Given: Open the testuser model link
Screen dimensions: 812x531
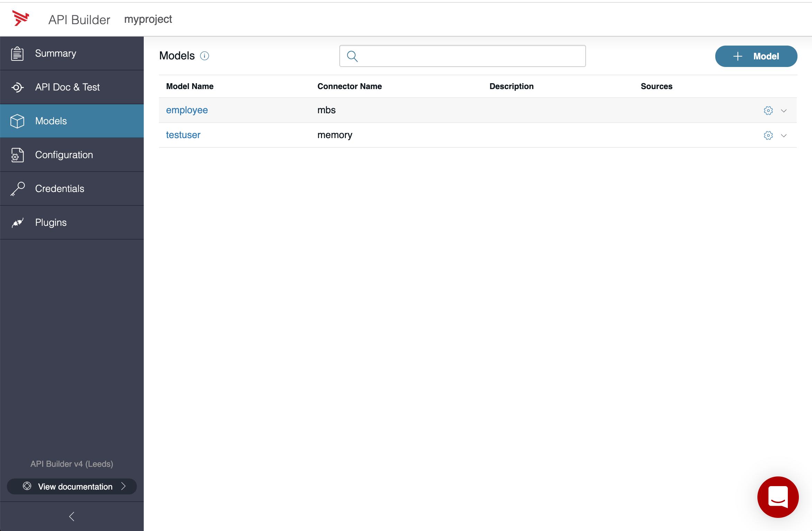Looking at the screenshot, I should click(x=183, y=135).
